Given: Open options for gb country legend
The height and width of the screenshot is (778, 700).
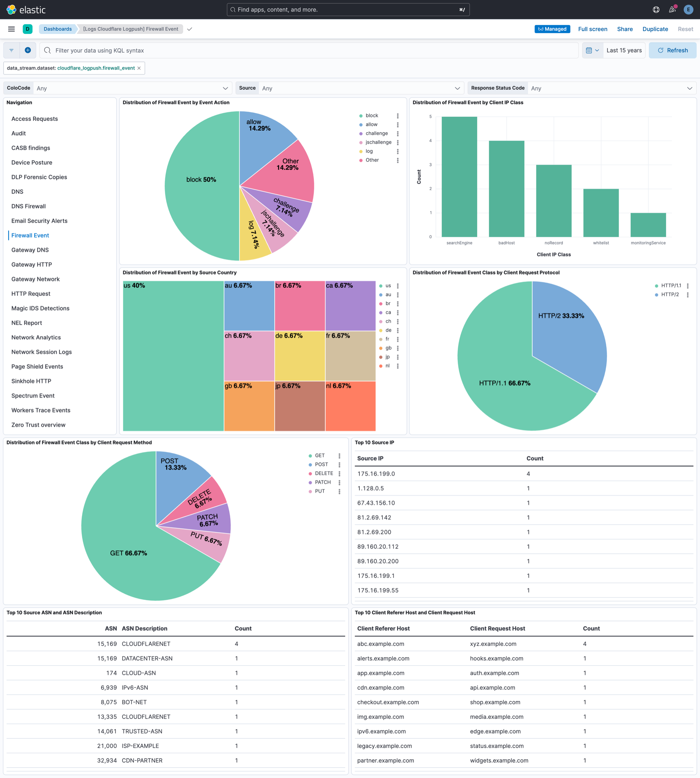Looking at the screenshot, I should [397, 349].
